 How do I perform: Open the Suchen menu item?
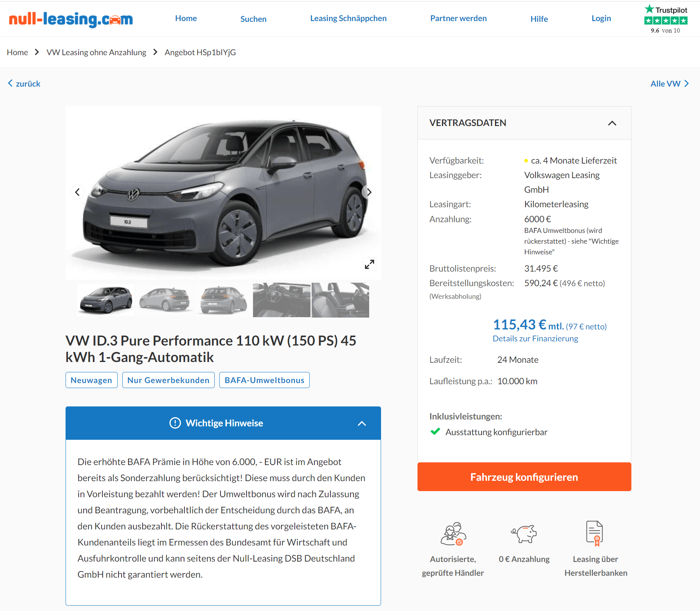pyautogui.click(x=253, y=19)
